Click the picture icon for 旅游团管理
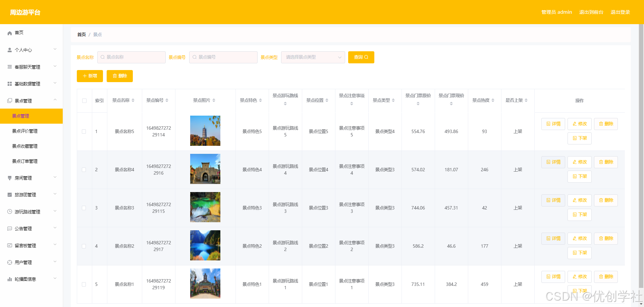 pyautogui.click(x=10, y=195)
